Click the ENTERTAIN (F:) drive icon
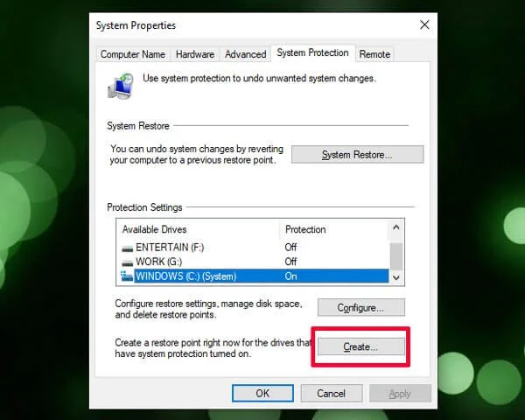This screenshot has width=525, height=420. [x=127, y=248]
